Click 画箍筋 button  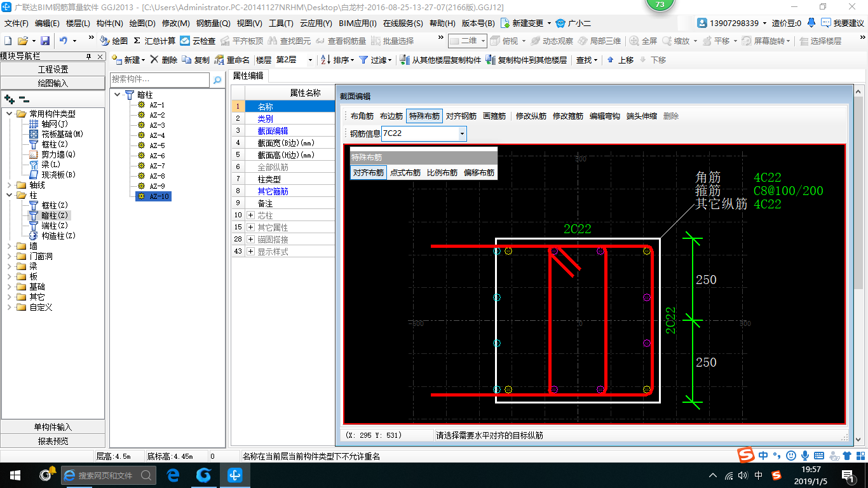pyautogui.click(x=494, y=116)
